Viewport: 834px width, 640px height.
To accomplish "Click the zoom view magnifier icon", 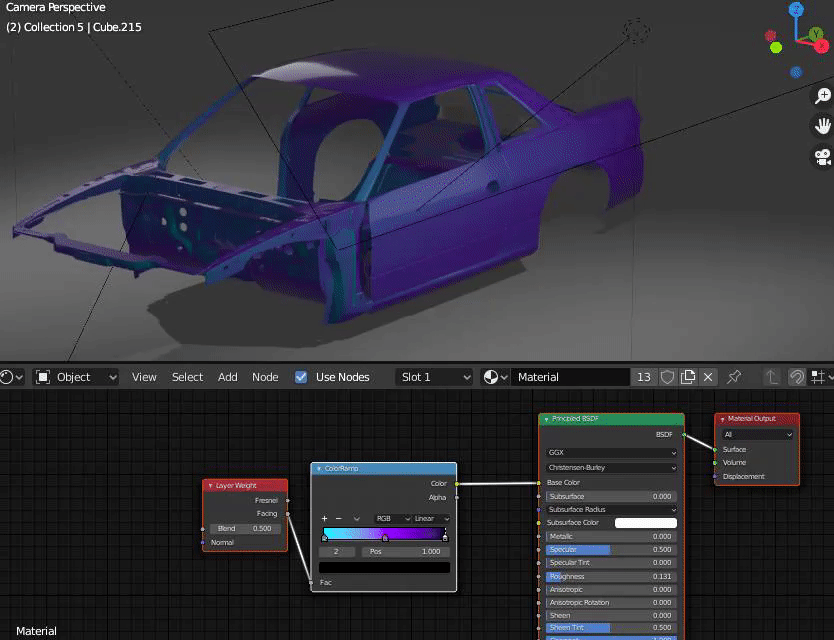I will click(x=822, y=96).
